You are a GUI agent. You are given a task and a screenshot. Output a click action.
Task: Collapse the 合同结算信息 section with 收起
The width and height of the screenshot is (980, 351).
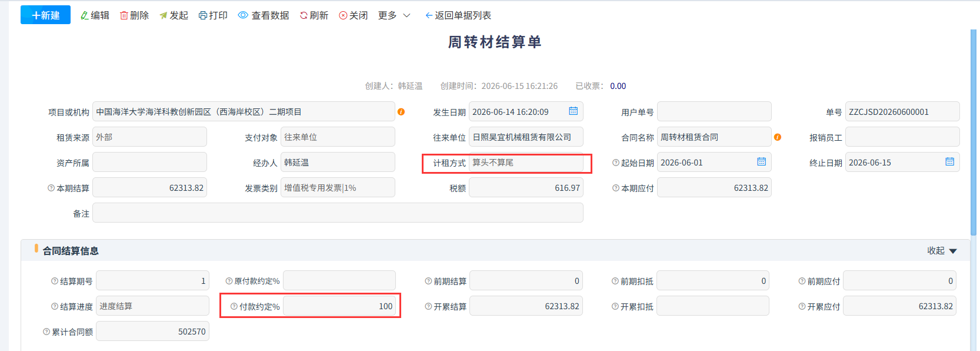coord(942,251)
